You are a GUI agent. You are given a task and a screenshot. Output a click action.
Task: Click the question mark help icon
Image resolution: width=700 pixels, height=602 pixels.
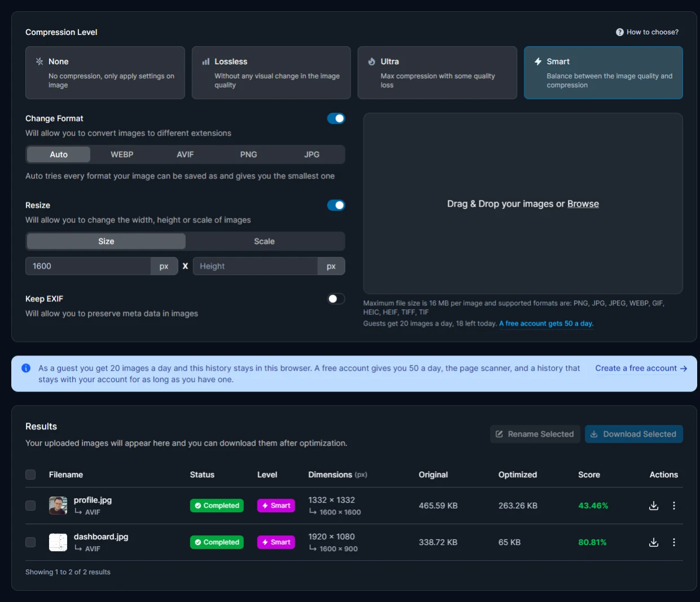coord(620,32)
